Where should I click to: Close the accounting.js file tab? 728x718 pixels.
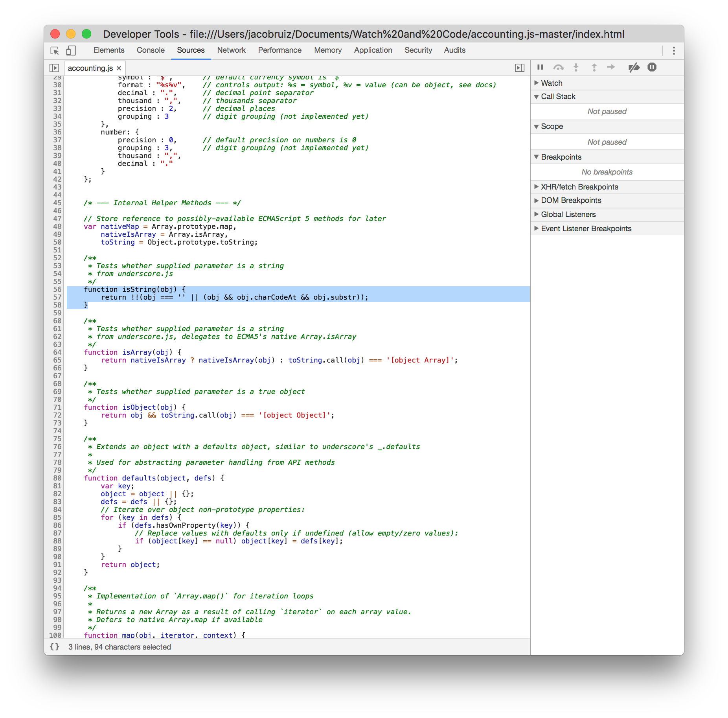(x=119, y=68)
